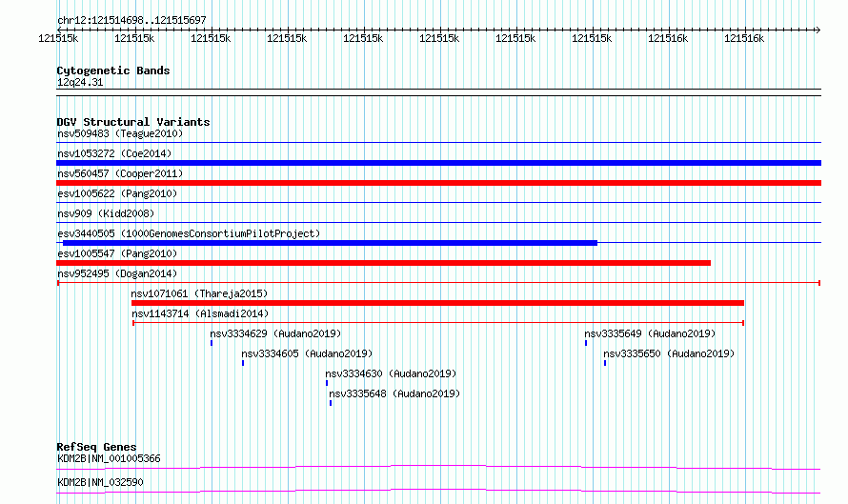Click the nsv3335650 (Audano2019) variant marker
Screen dimensions: 848x504
tap(605, 363)
